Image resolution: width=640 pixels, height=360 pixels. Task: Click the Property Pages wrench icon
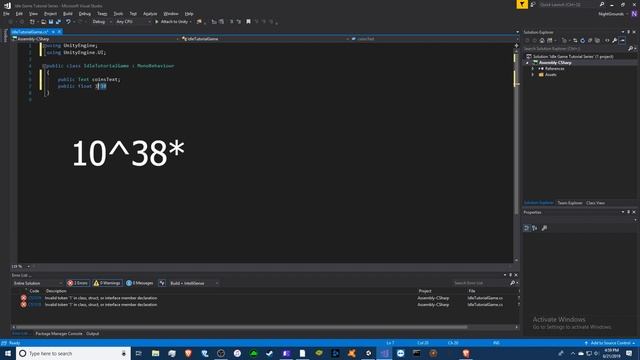[x=544, y=228]
